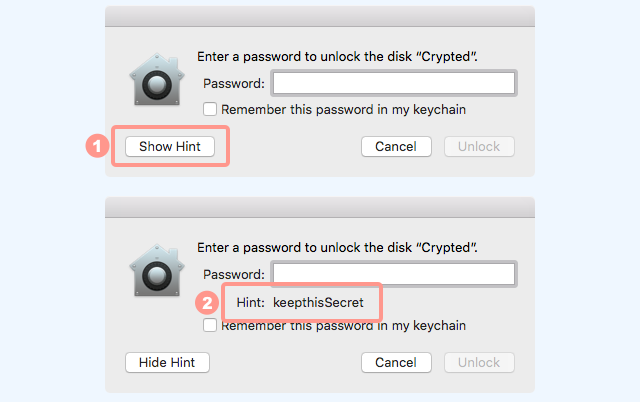Cancel the upper unlock dialog
Image resolution: width=640 pixels, height=402 pixels.
396,147
